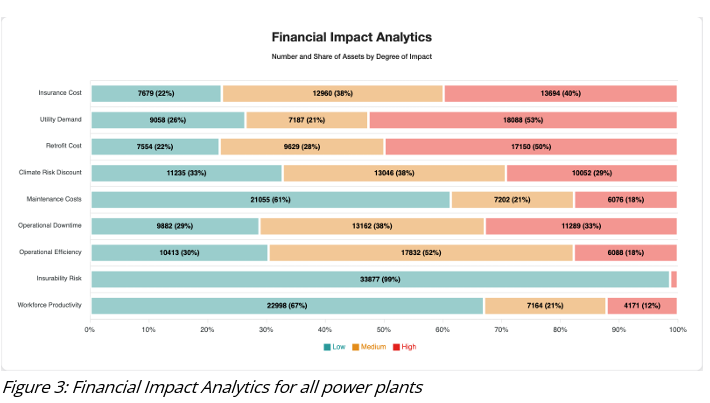710x403 pixels.
Task: Toggle the Low series legend label
Action: pyautogui.click(x=339, y=347)
